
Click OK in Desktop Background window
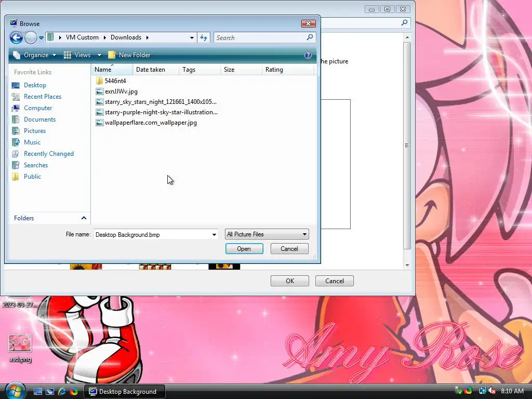pyautogui.click(x=290, y=281)
